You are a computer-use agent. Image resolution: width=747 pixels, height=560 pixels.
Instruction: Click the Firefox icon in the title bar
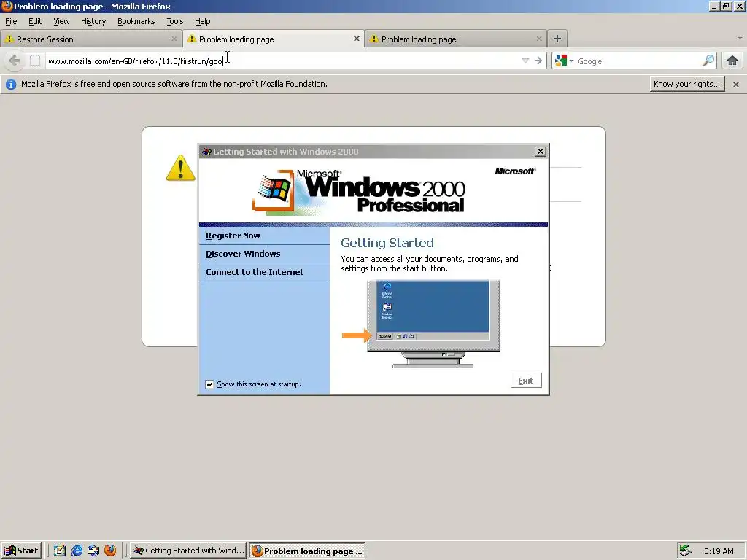point(7,6)
